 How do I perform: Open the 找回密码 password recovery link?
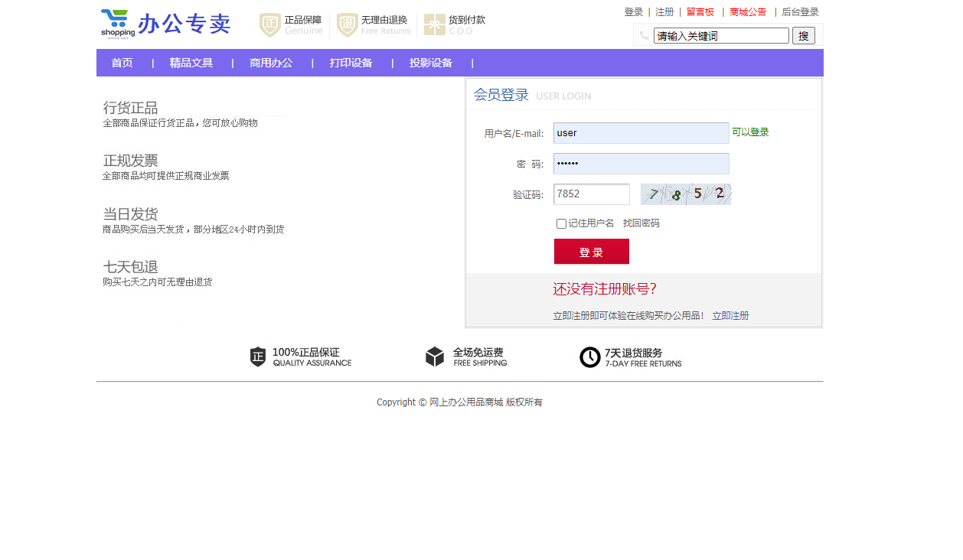(x=642, y=223)
